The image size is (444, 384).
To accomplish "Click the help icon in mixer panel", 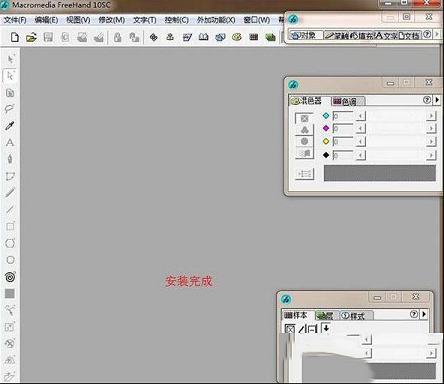I will 427,100.
